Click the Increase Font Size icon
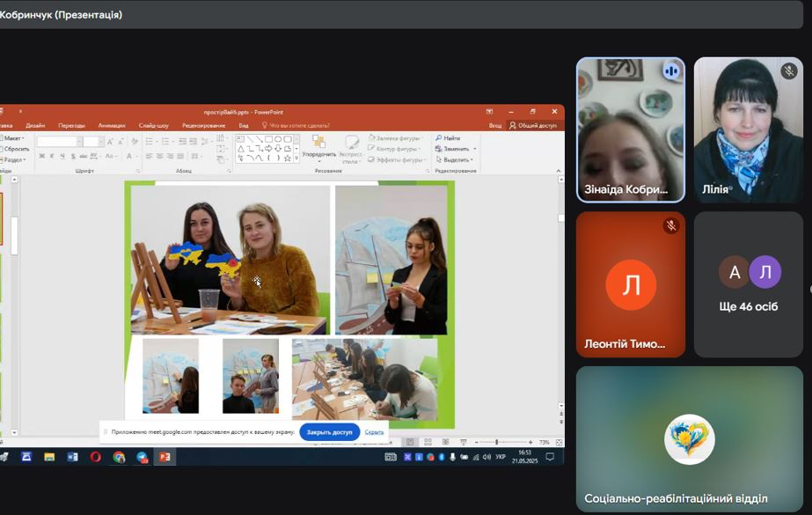812x515 pixels. 110,142
